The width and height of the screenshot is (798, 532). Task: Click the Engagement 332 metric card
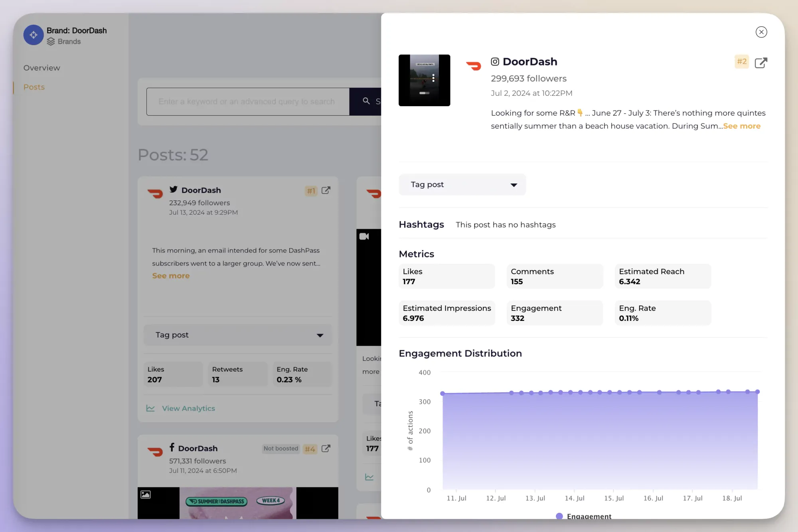[555, 313]
